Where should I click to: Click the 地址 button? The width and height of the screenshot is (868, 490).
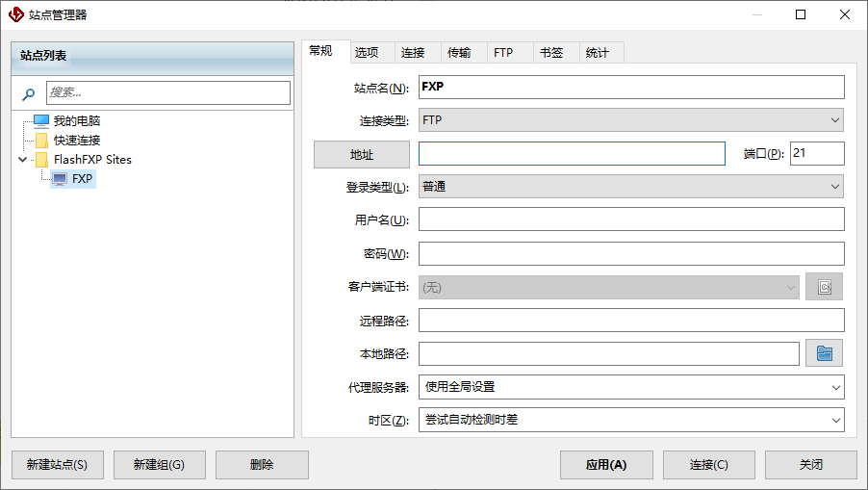(362, 154)
